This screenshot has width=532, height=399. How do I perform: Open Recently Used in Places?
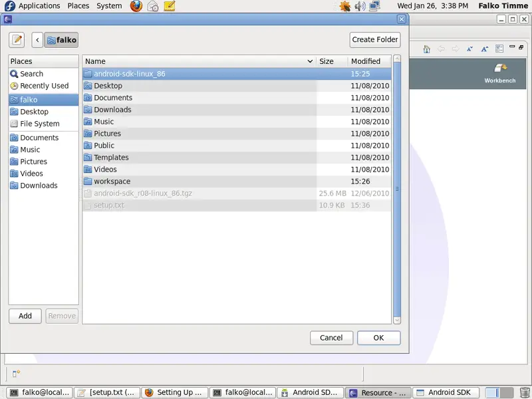pyautogui.click(x=43, y=86)
